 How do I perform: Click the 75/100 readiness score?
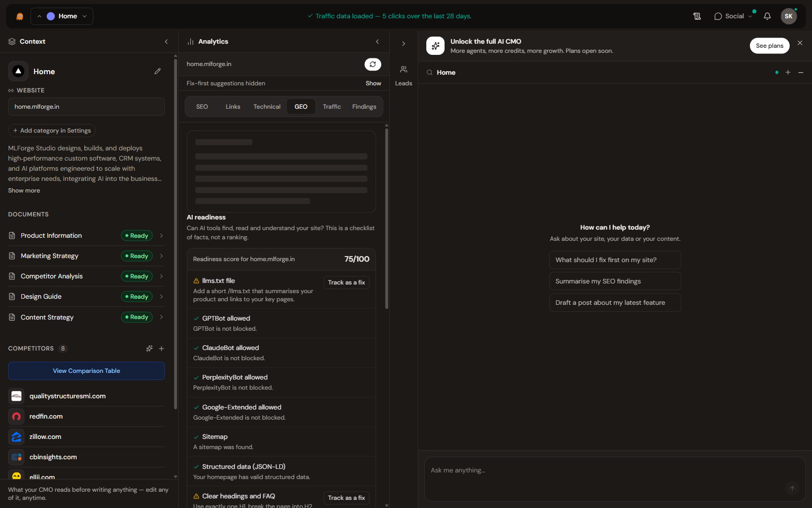(x=357, y=259)
